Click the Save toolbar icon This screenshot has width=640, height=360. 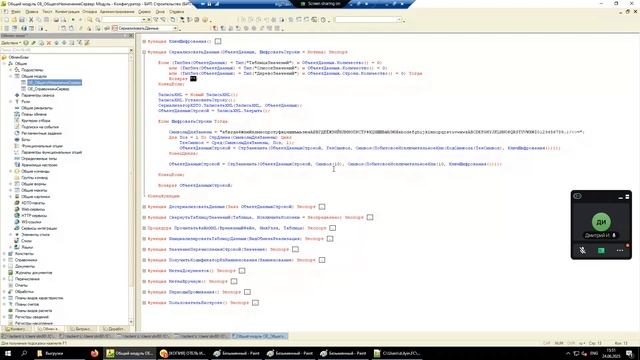pos(22,20)
